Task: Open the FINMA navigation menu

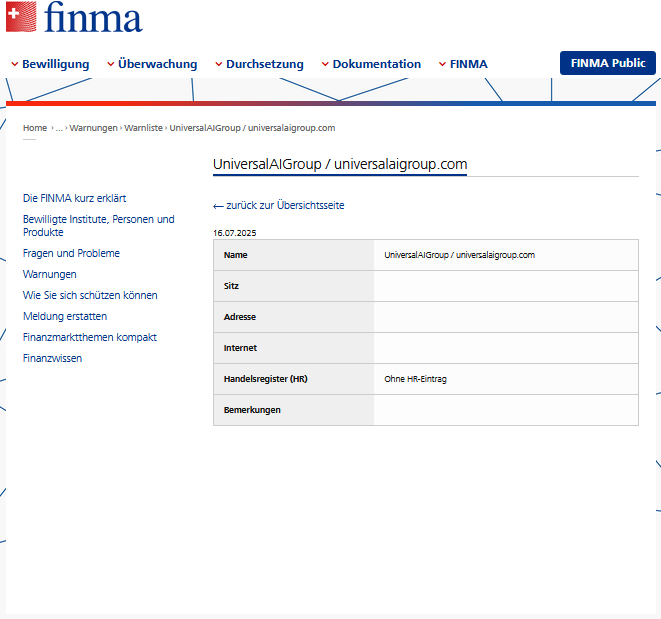Action: [x=468, y=64]
